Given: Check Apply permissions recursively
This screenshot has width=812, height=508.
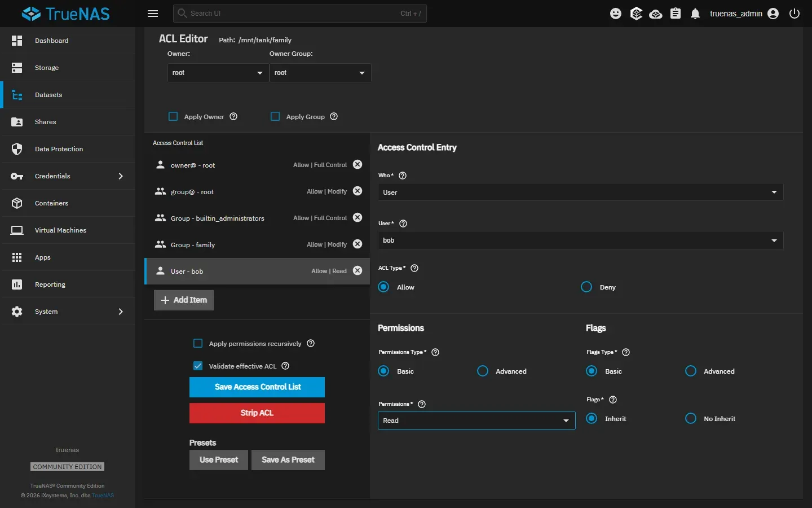Looking at the screenshot, I should point(198,343).
